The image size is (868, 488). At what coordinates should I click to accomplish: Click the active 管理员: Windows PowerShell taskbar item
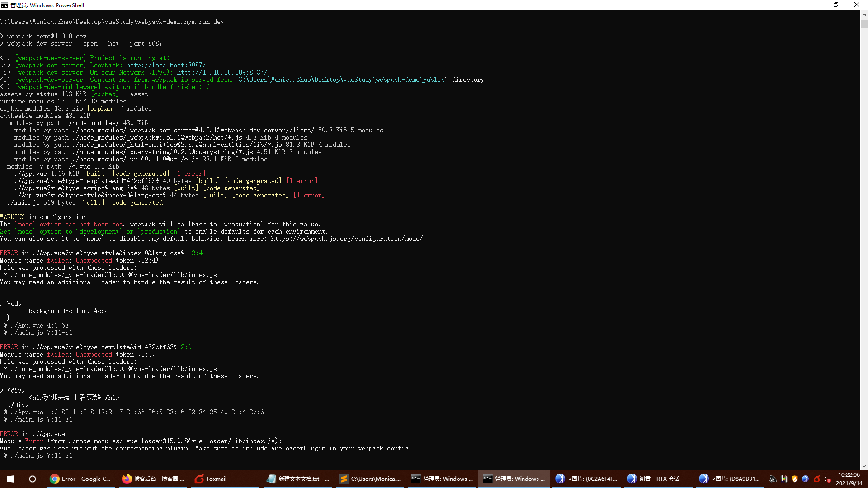pos(514,479)
